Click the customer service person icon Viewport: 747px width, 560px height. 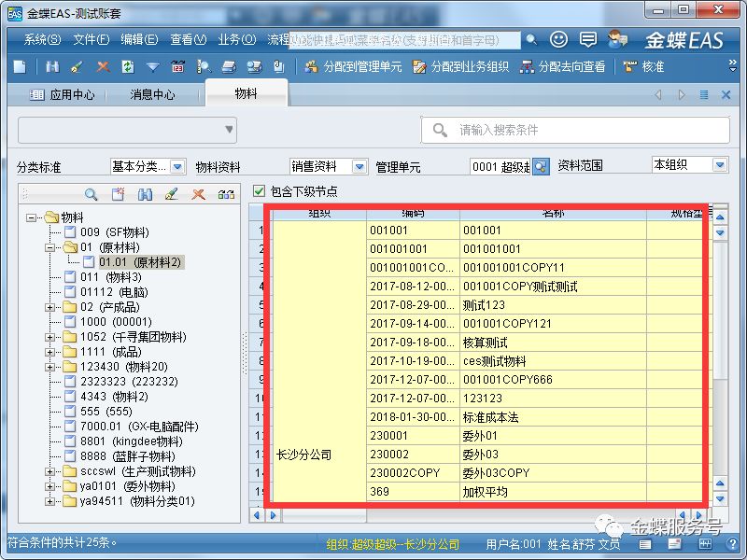coord(617,39)
